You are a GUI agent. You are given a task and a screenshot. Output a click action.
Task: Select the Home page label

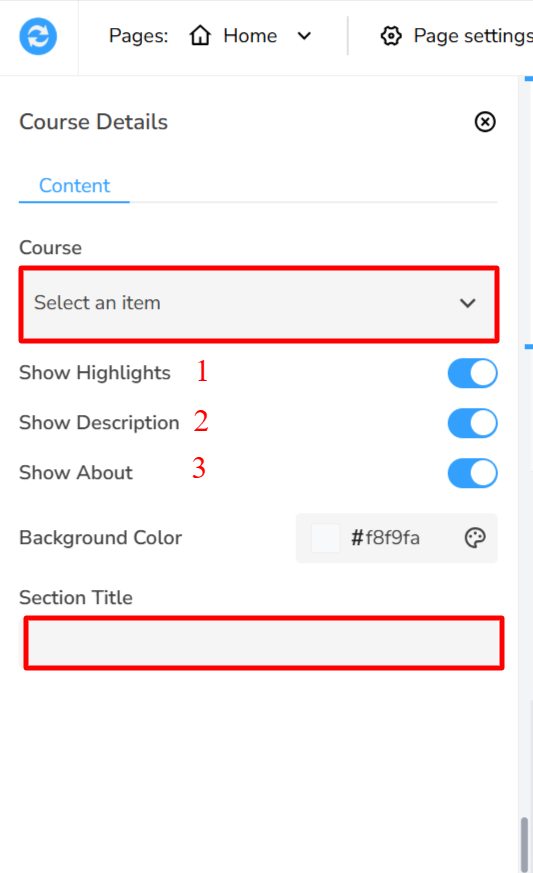(250, 36)
